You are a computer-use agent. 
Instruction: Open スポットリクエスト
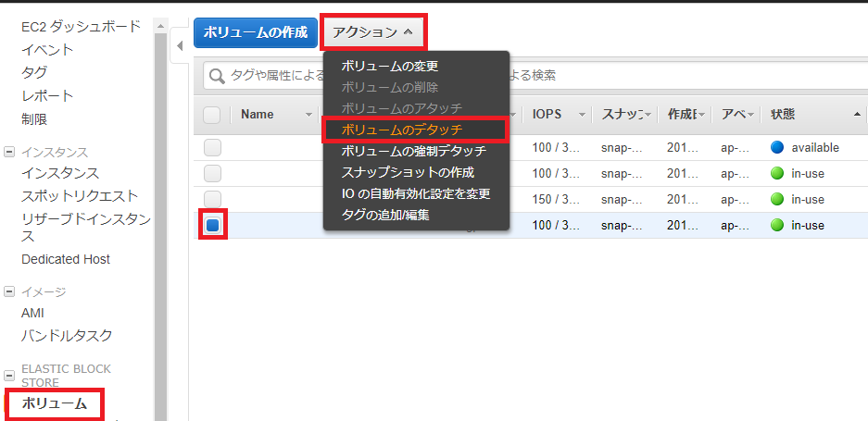(80, 196)
